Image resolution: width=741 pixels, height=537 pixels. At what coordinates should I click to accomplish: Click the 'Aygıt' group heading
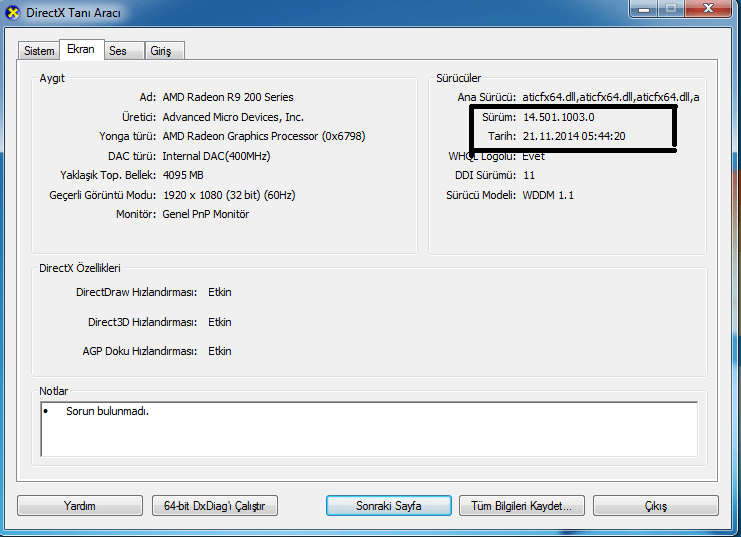pyautogui.click(x=52, y=78)
